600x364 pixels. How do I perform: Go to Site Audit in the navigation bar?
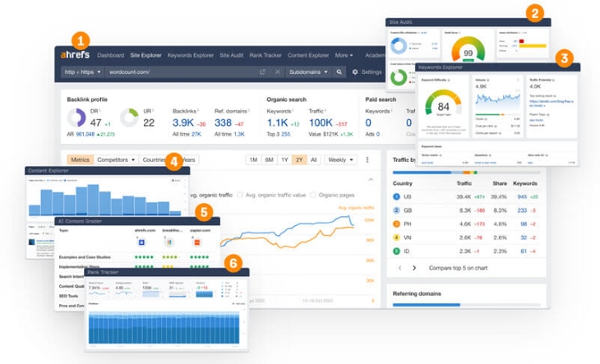pyautogui.click(x=232, y=55)
